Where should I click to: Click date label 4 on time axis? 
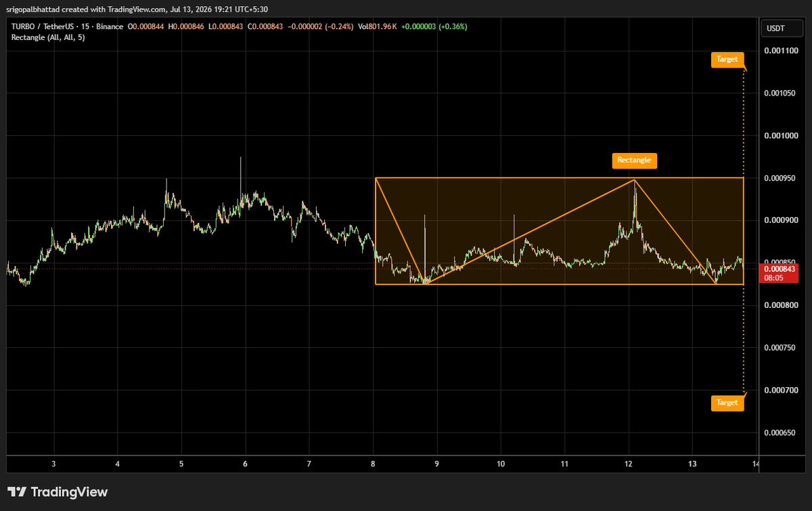coord(117,464)
